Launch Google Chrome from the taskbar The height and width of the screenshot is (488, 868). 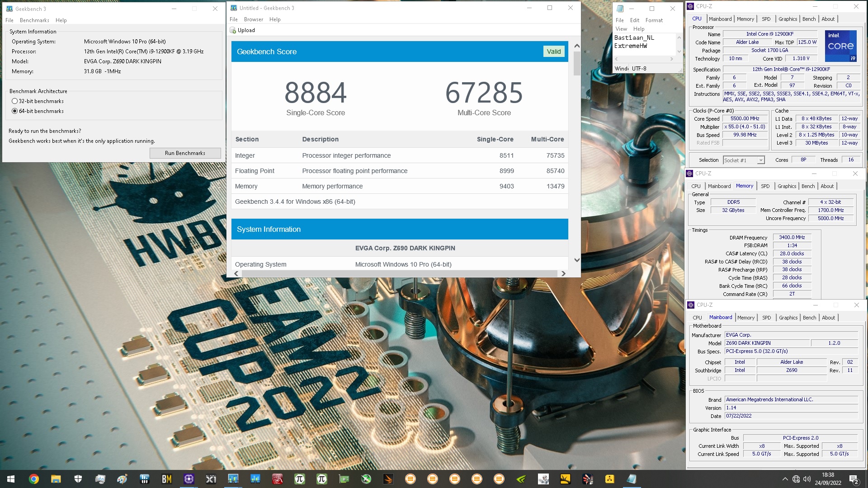(34, 479)
